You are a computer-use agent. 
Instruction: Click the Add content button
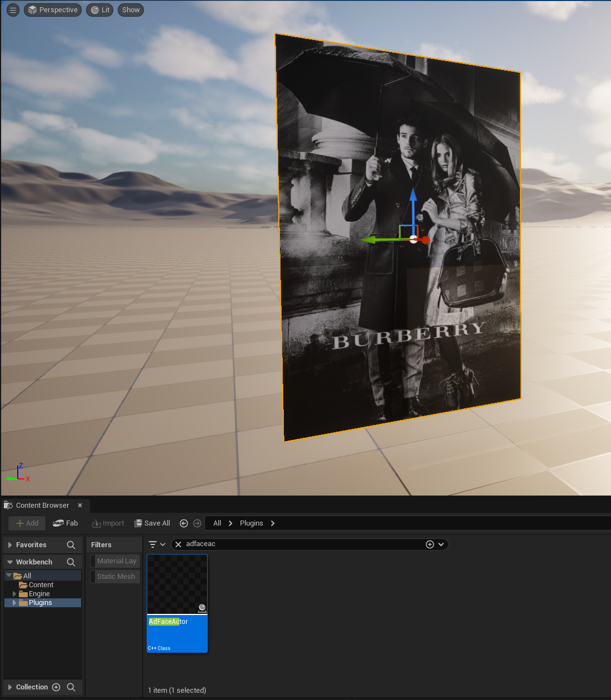pos(27,523)
